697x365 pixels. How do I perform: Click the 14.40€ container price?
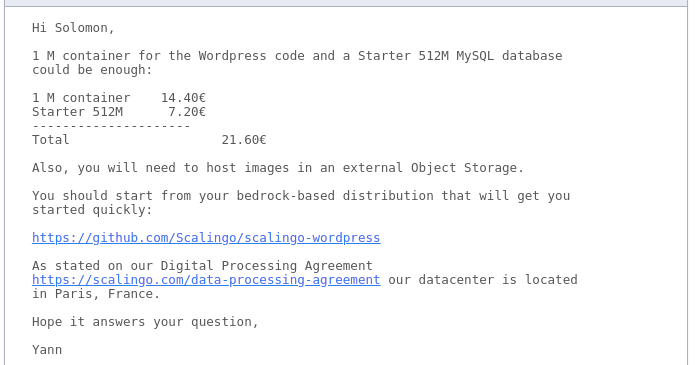pyautogui.click(x=183, y=98)
